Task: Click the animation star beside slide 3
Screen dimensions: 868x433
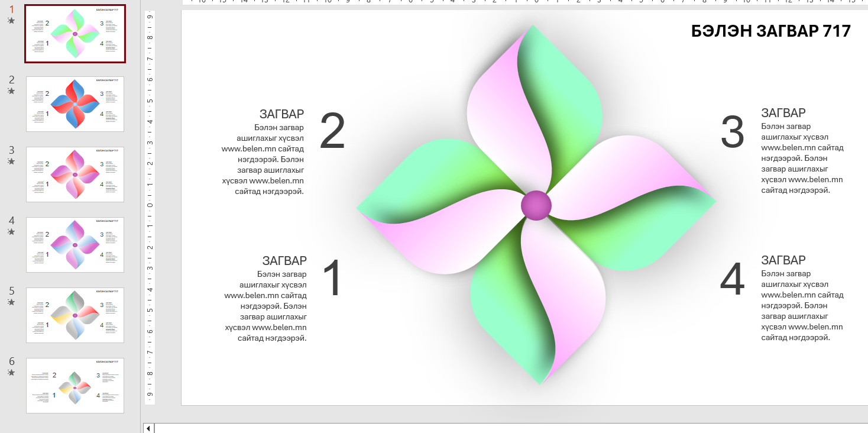Action: click(11, 161)
